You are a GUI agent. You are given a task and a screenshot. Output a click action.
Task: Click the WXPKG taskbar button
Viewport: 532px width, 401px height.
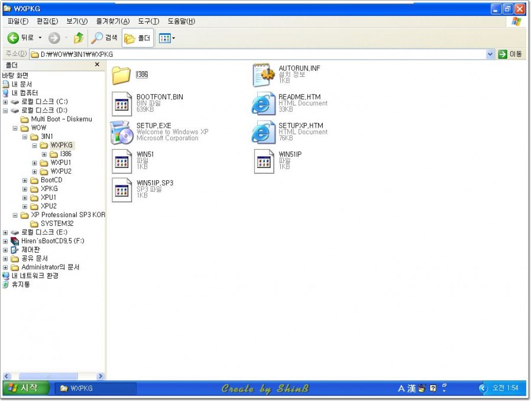pos(96,388)
